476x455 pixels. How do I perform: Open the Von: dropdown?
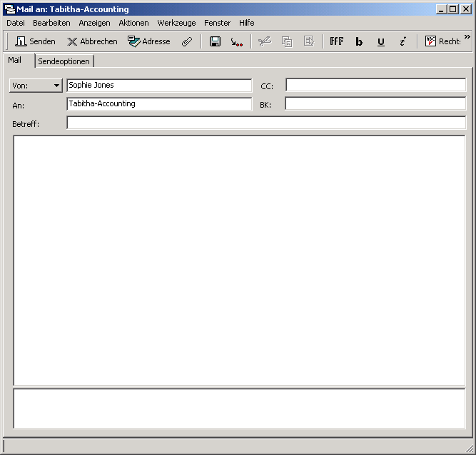tap(36, 86)
